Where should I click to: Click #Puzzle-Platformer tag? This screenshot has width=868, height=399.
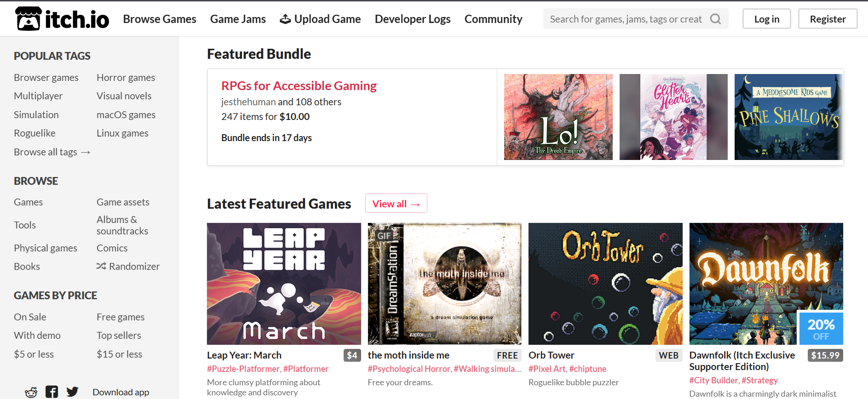(x=243, y=369)
